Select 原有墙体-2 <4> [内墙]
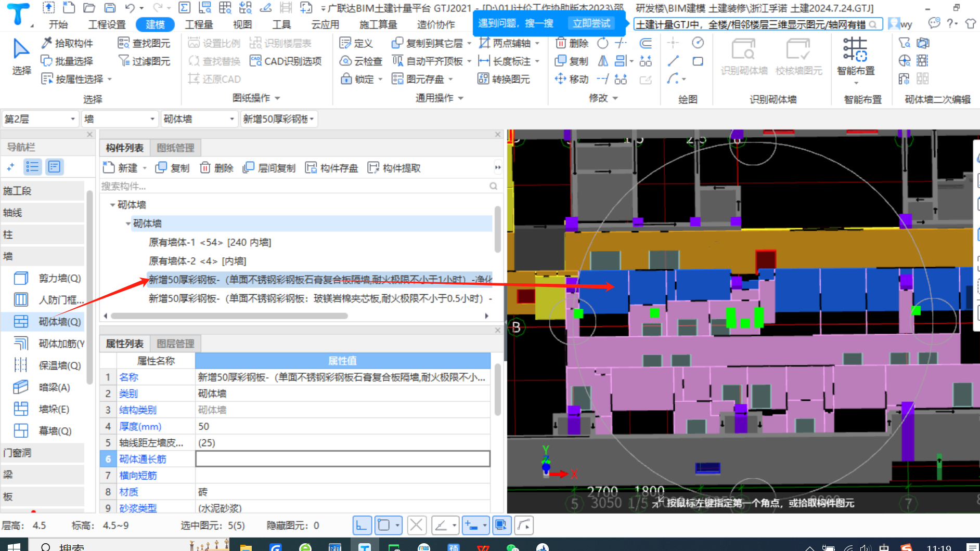Viewport: 980px width, 551px height. tap(198, 261)
